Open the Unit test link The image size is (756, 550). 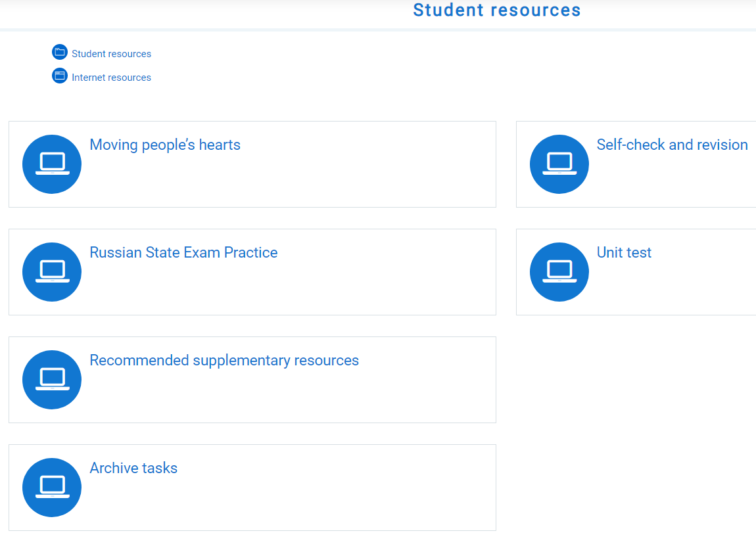pos(624,252)
